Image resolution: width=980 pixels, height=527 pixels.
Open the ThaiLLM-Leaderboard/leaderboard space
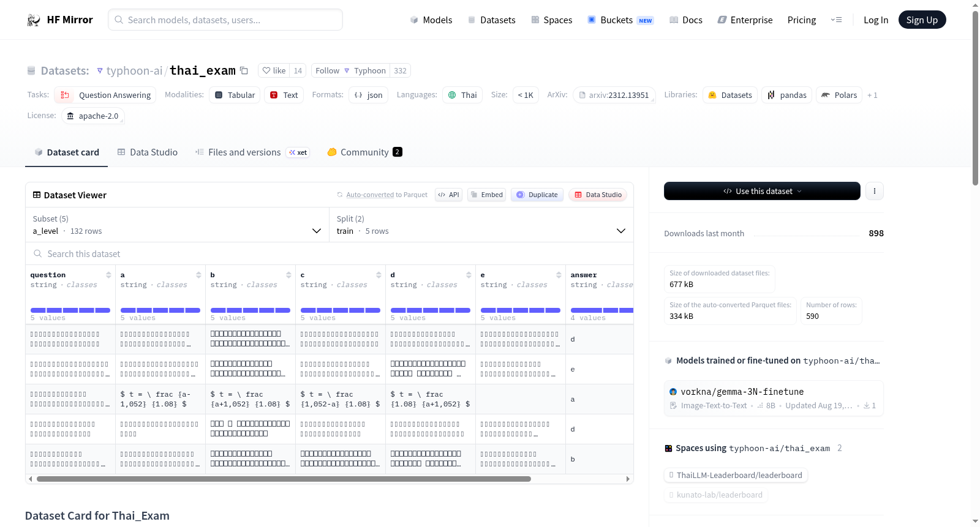point(736,475)
